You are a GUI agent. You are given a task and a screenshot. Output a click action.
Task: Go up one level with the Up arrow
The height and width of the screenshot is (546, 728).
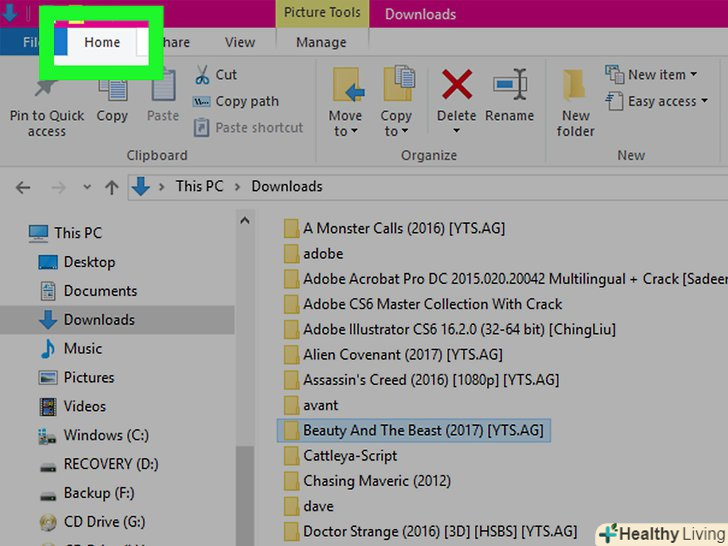pos(112,187)
